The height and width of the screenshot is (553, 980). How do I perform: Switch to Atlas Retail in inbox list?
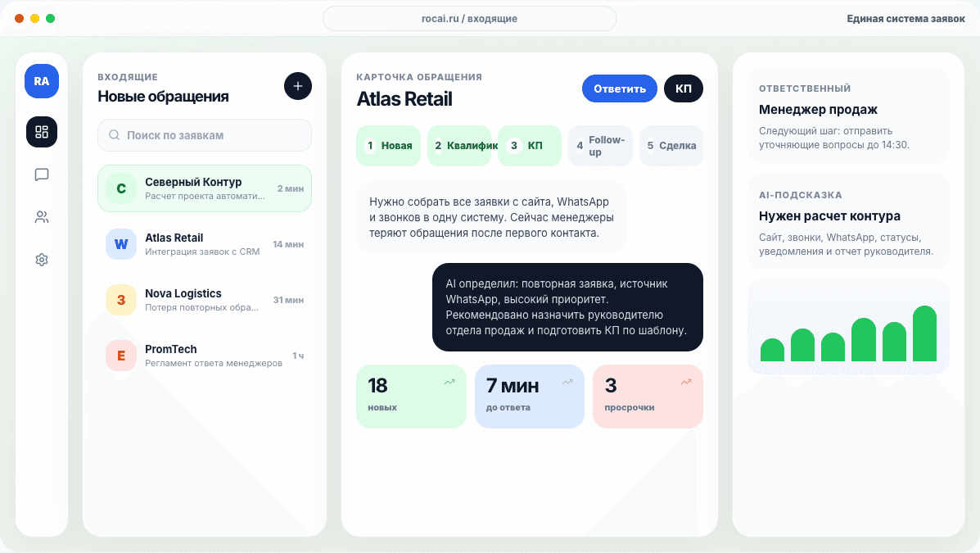point(204,243)
